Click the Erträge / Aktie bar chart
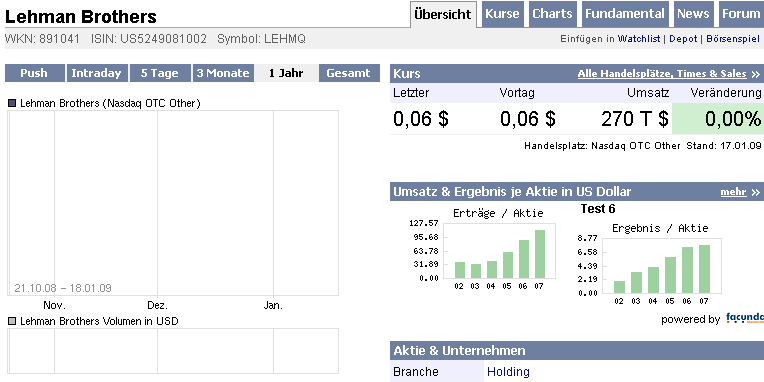Image resolution: width=764 pixels, height=382 pixels. tap(498, 250)
